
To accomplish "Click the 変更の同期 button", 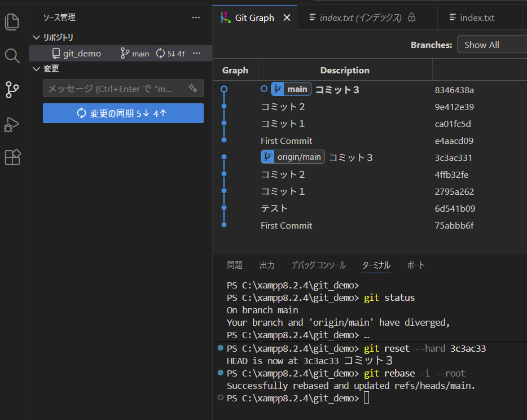I will point(123,113).
